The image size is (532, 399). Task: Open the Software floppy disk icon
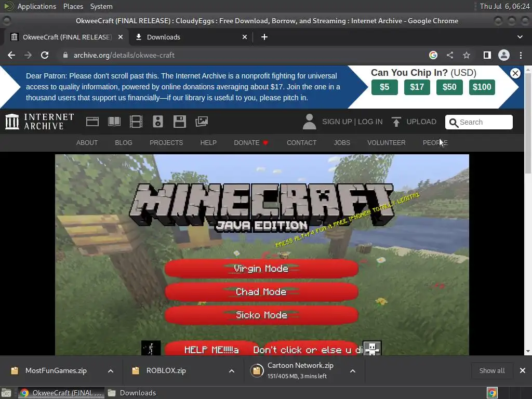click(179, 122)
